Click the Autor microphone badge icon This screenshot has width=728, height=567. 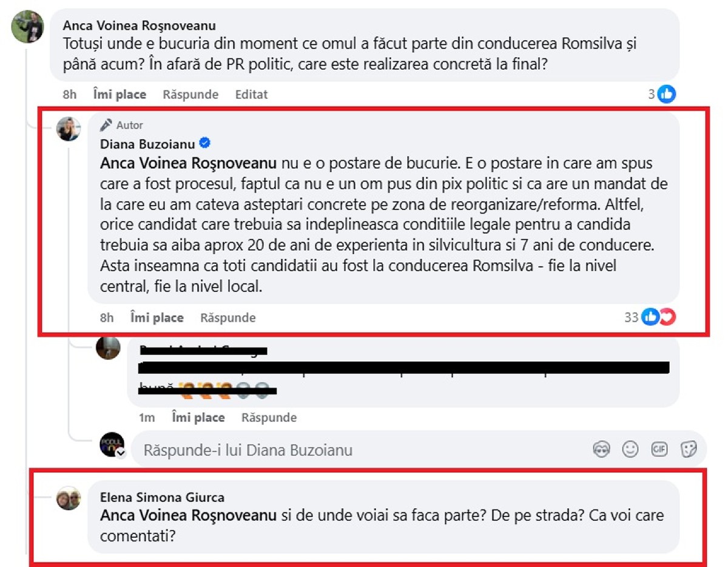[106, 125]
